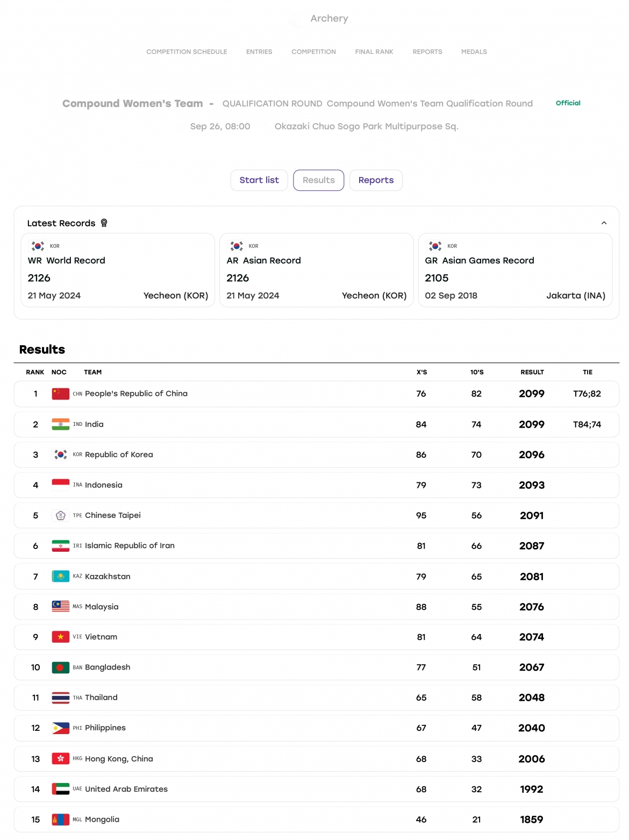Select Islamic Republic of Iran team name
This screenshot has height=840, width=629.
pyautogui.click(x=130, y=546)
